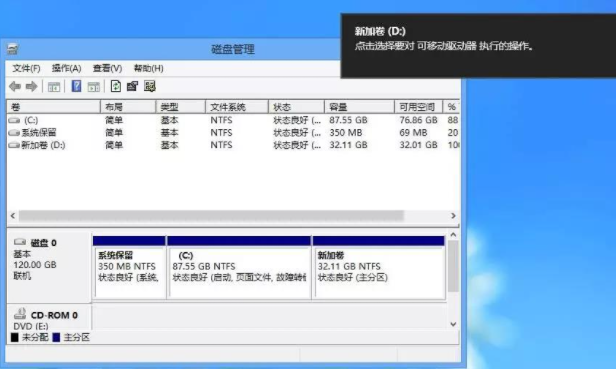Select the (C:) volume row

pyautogui.click(x=233, y=120)
